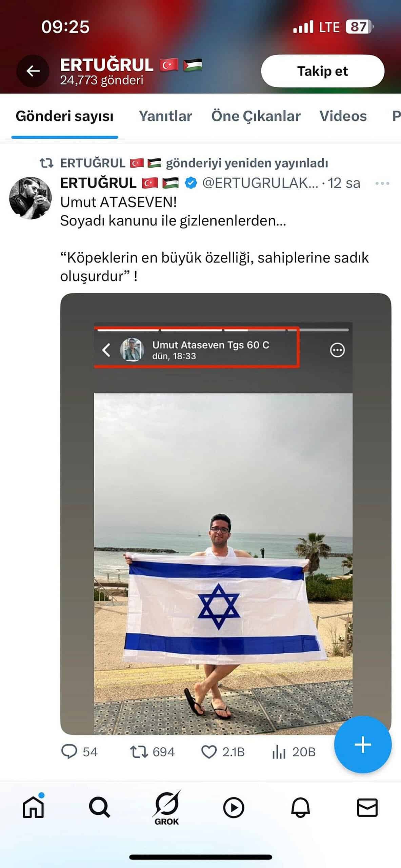The image size is (401, 868).
Task: Open the three-dot post options menu
Action: pyautogui.click(x=382, y=183)
